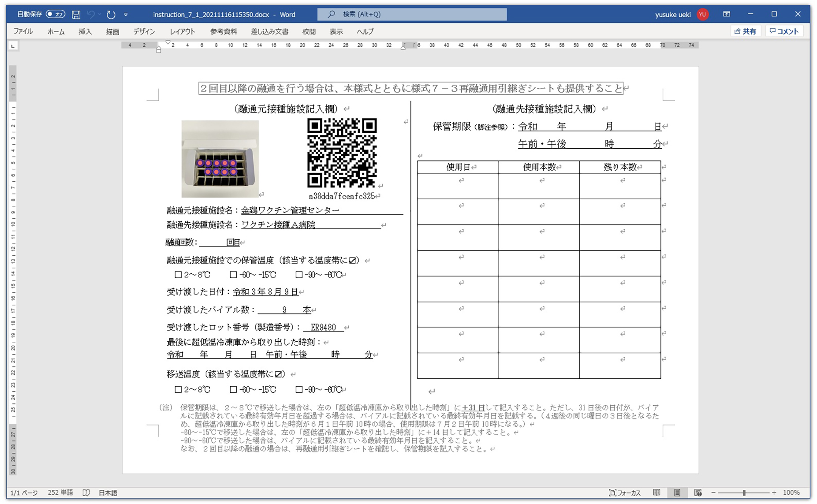This screenshot has width=817, height=504.
Task: Check the -90～-60℃ storage temperature box
Action: click(299, 275)
